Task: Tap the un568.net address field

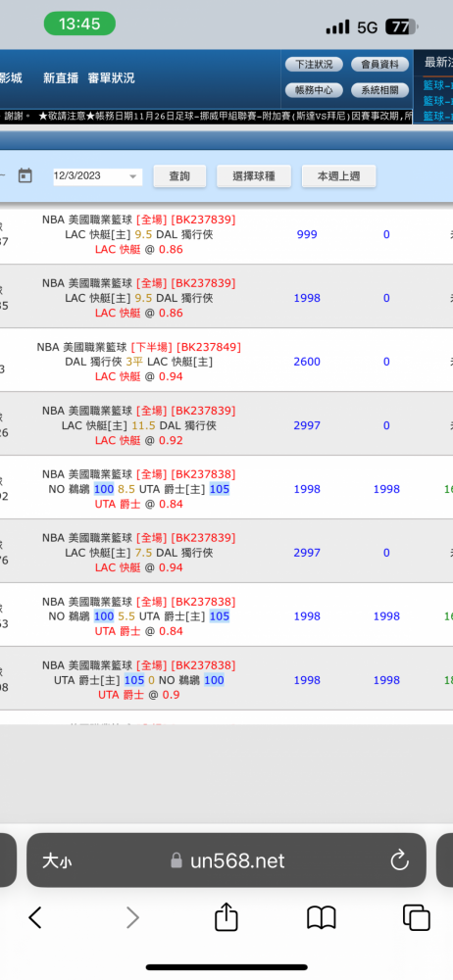Action: (226, 860)
